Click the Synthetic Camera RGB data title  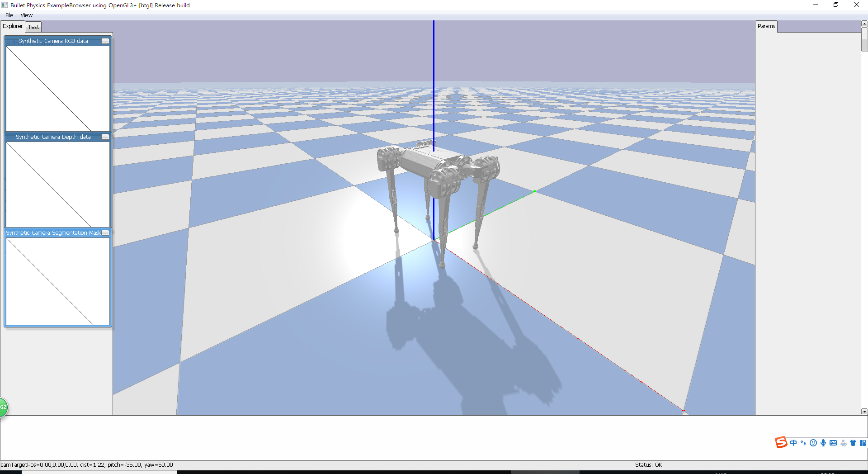(53, 41)
